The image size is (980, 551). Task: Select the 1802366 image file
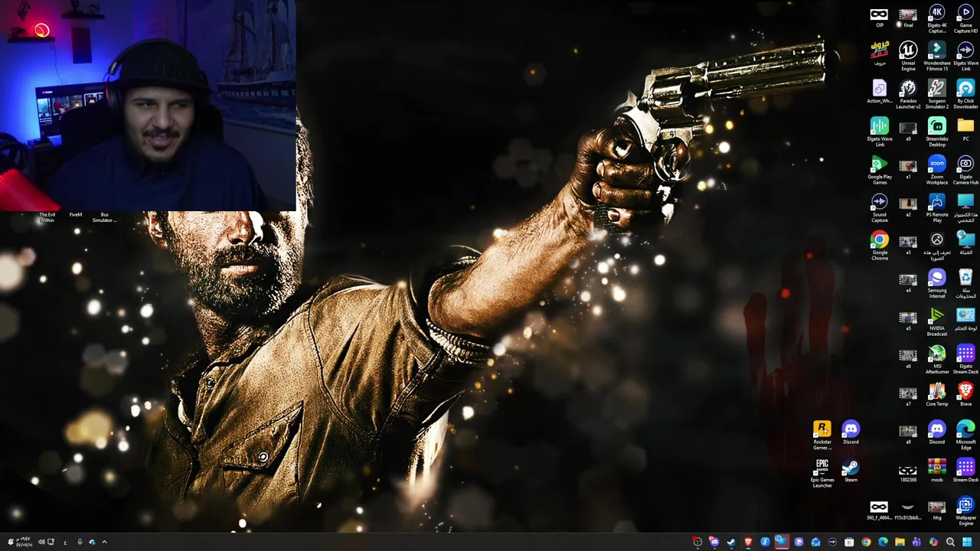click(908, 472)
